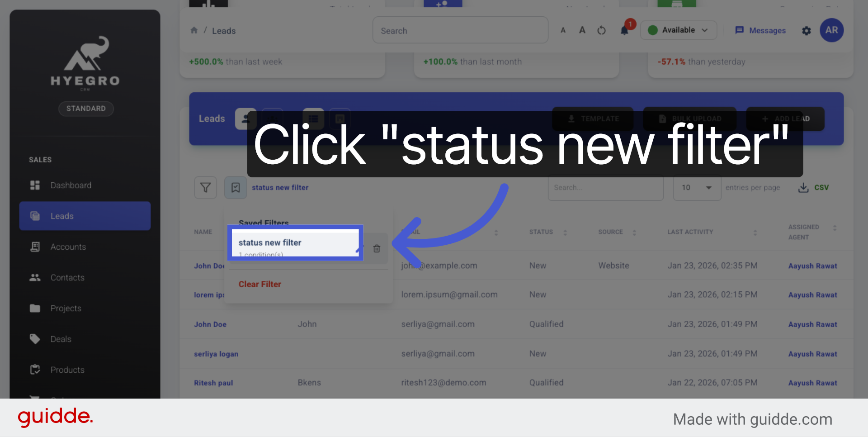Click the refresh icon in the top bar
Viewport: 868px width, 437px height.
(601, 30)
